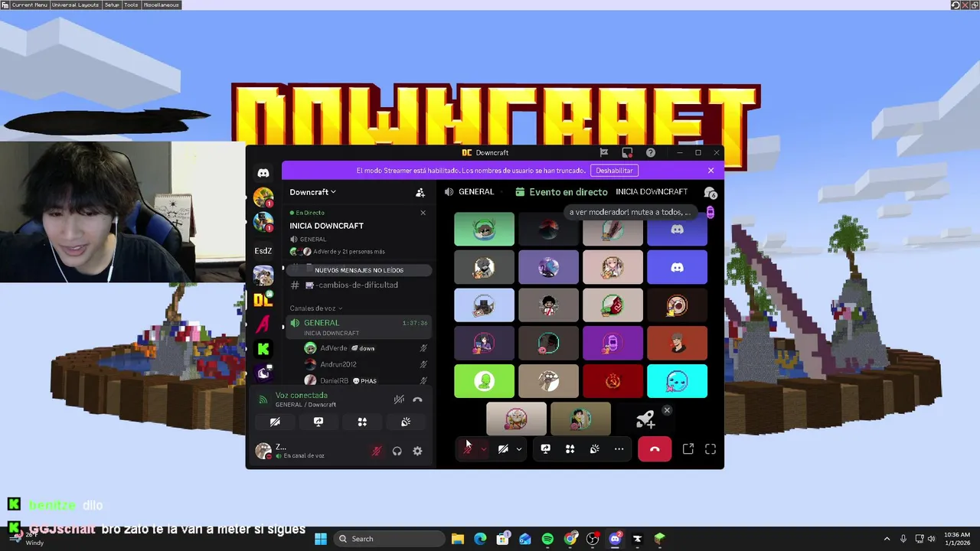Image resolution: width=980 pixels, height=551 pixels.
Task: Select the cyan ghost avatar tile
Action: click(677, 381)
